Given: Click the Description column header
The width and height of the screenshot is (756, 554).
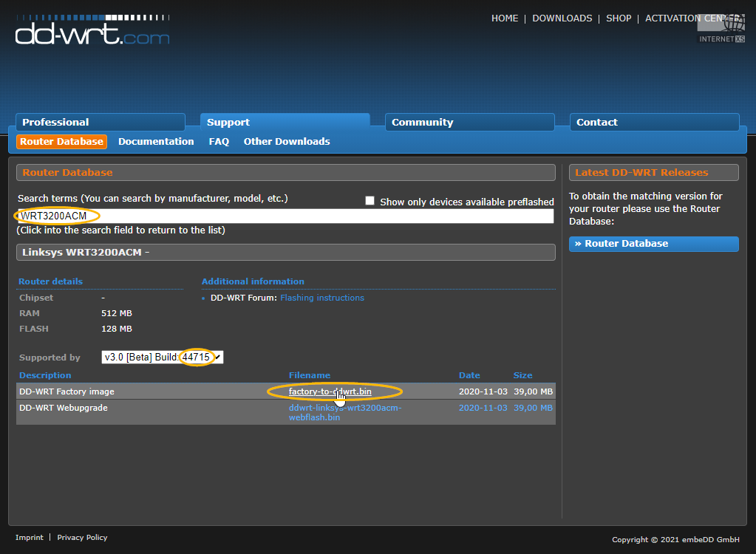Looking at the screenshot, I should click(x=45, y=375).
